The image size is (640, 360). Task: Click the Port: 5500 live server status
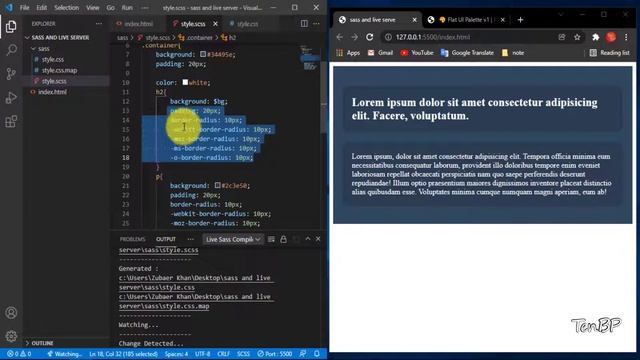(275, 354)
